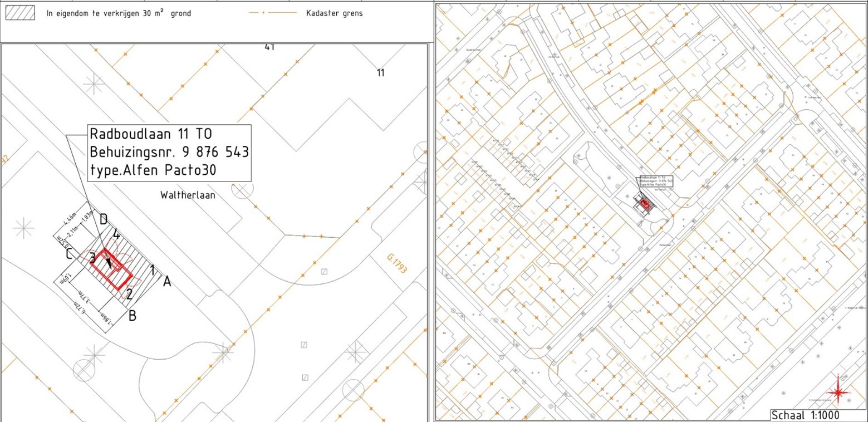Viewport: 868px width, 422px height.
Task: Click the small callout box in the overview map
Action: (x=656, y=183)
